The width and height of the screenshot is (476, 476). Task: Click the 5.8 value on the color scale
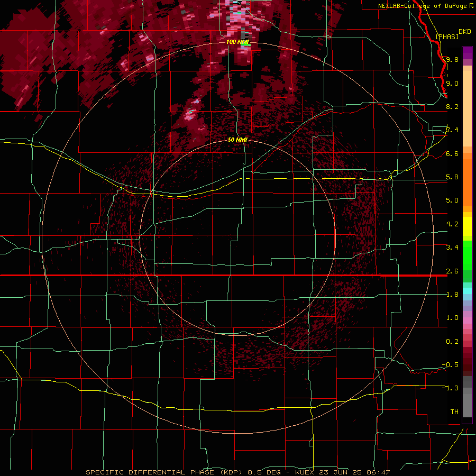point(452,177)
